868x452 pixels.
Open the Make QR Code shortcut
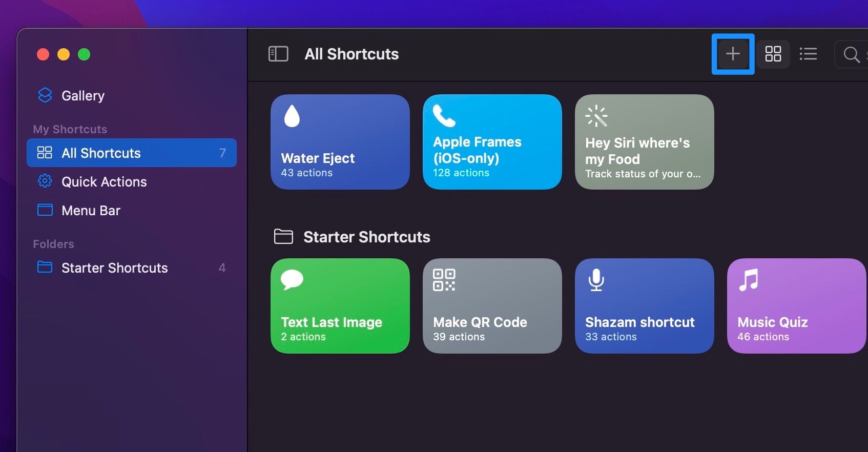point(492,306)
